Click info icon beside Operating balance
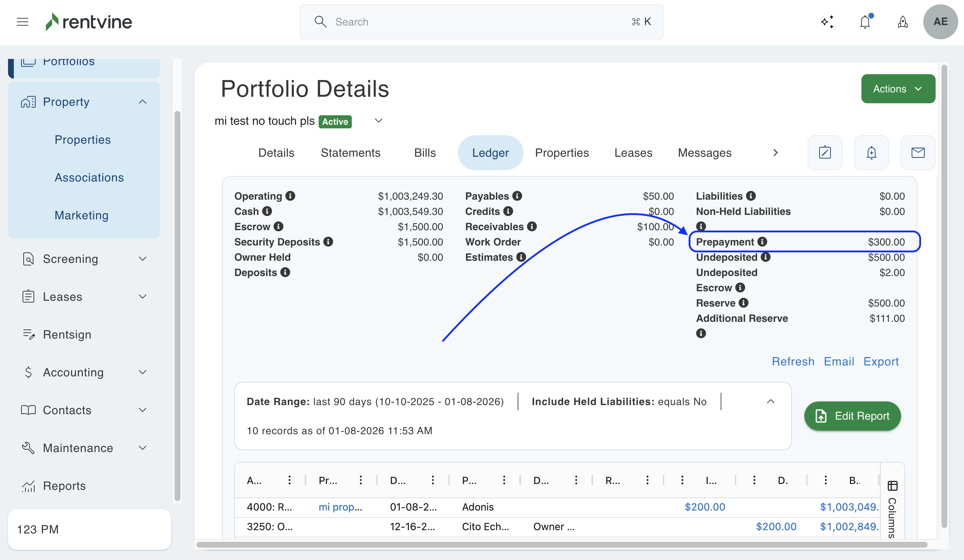 pos(290,196)
